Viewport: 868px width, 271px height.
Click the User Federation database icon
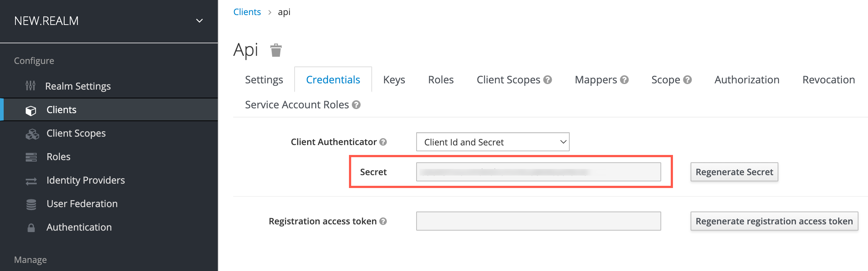point(31,204)
